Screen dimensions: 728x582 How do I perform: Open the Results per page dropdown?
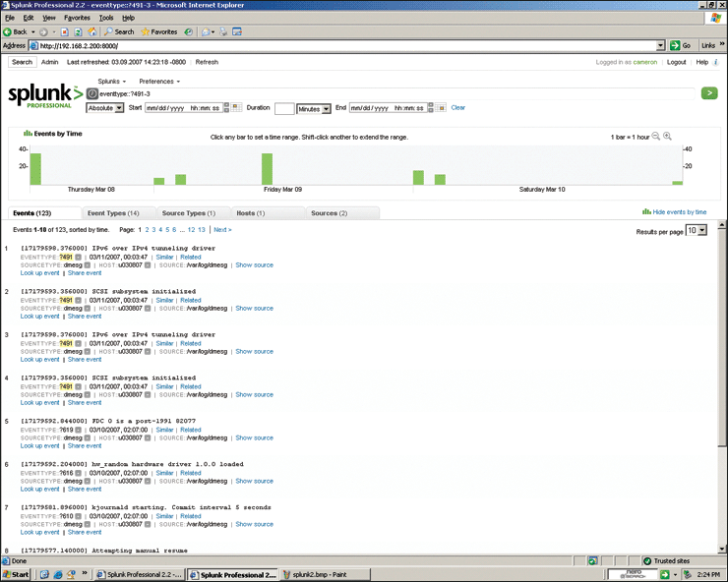pyautogui.click(x=696, y=231)
